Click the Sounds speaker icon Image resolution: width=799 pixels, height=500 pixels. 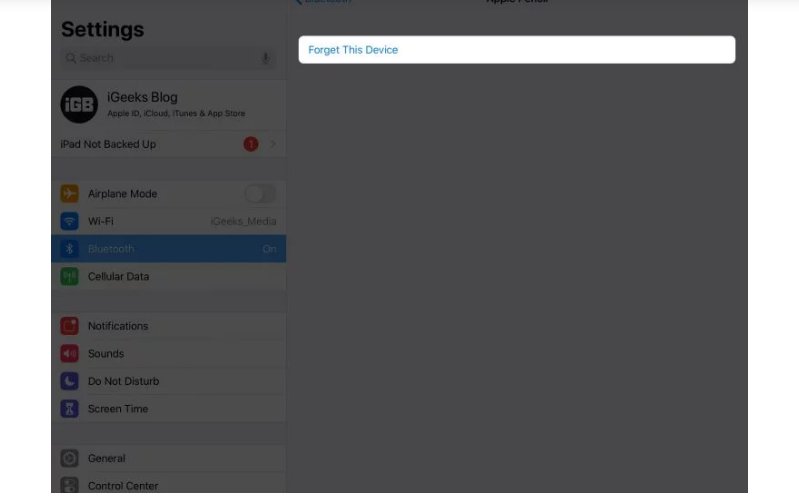70,353
